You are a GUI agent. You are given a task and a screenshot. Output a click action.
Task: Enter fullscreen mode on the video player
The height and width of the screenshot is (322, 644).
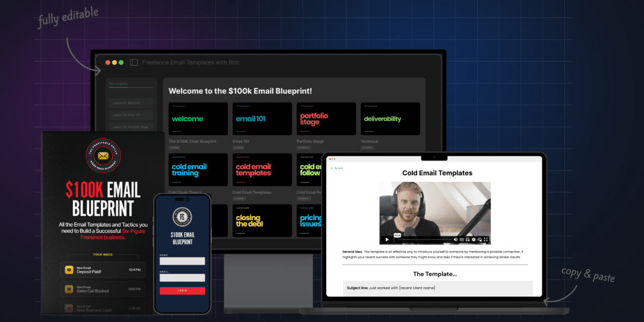pyautogui.click(x=486, y=239)
